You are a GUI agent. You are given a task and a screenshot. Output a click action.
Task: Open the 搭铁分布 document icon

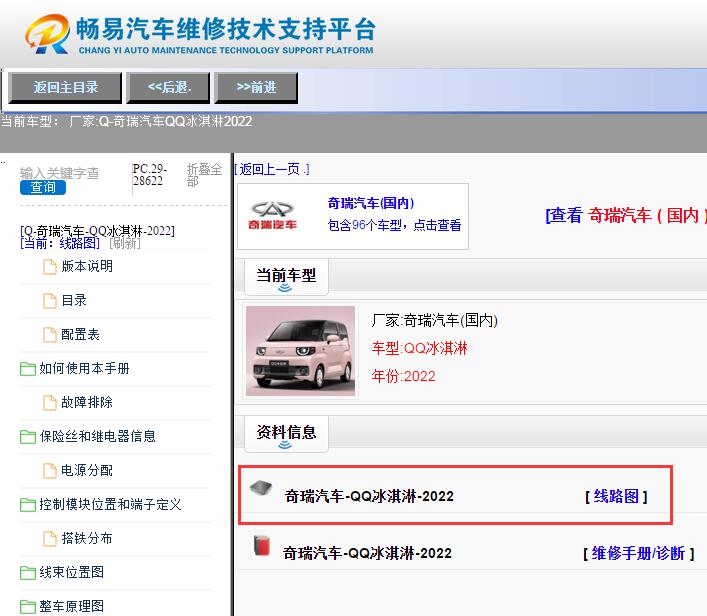pyautogui.click(x=50, y=539)
